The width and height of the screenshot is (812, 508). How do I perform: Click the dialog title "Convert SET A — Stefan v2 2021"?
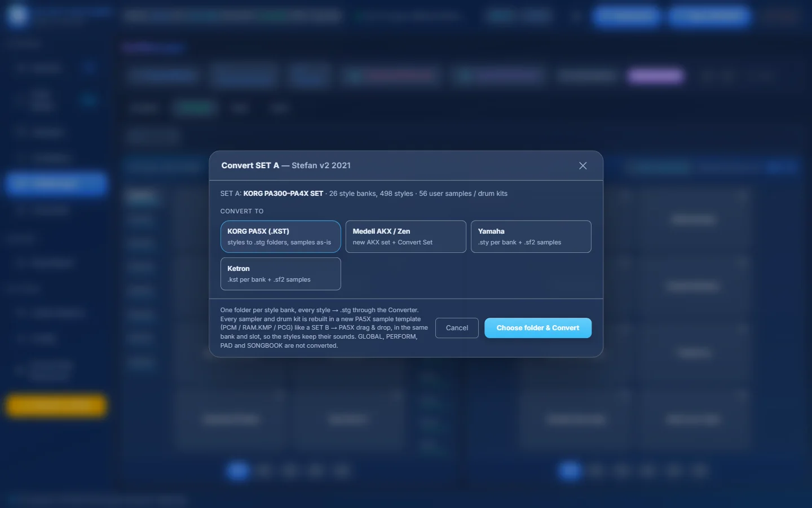pyautogui.click(x=286, y=165)
